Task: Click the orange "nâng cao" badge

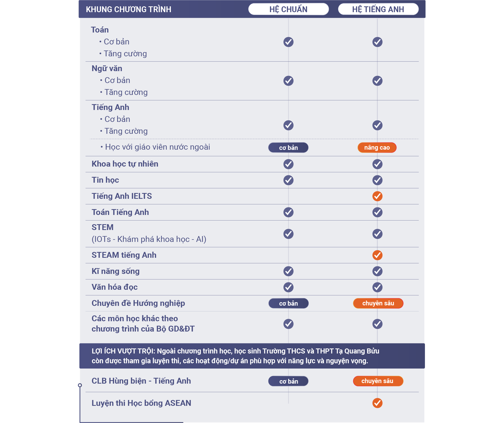Action: [x=377, y=148]
